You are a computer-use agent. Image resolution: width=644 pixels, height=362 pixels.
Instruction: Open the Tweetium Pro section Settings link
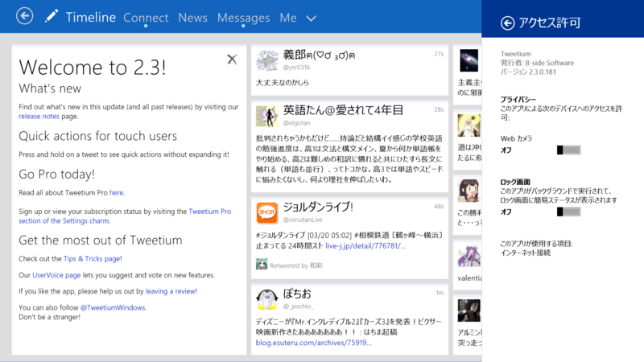125,216
